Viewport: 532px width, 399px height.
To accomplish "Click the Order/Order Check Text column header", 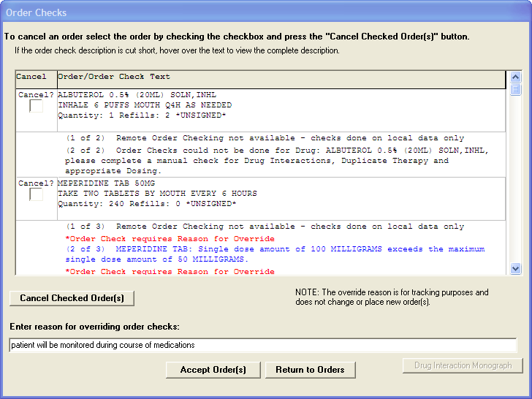I will click(x=281, y=80).
